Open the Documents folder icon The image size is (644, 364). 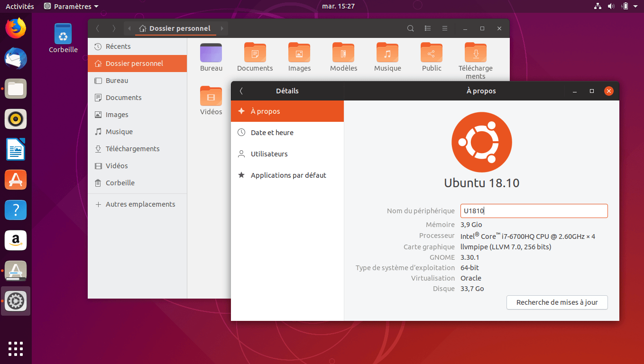click(x=255, y=53)
